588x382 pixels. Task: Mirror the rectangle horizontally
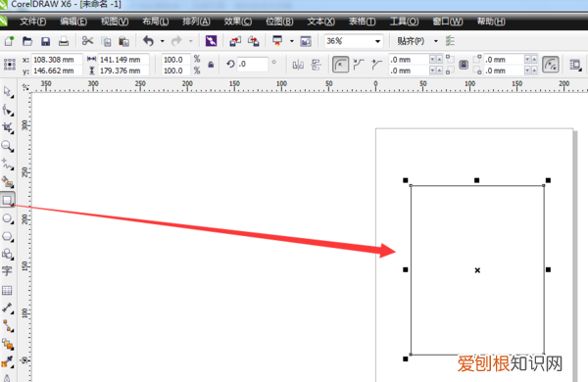pos(298,66)
